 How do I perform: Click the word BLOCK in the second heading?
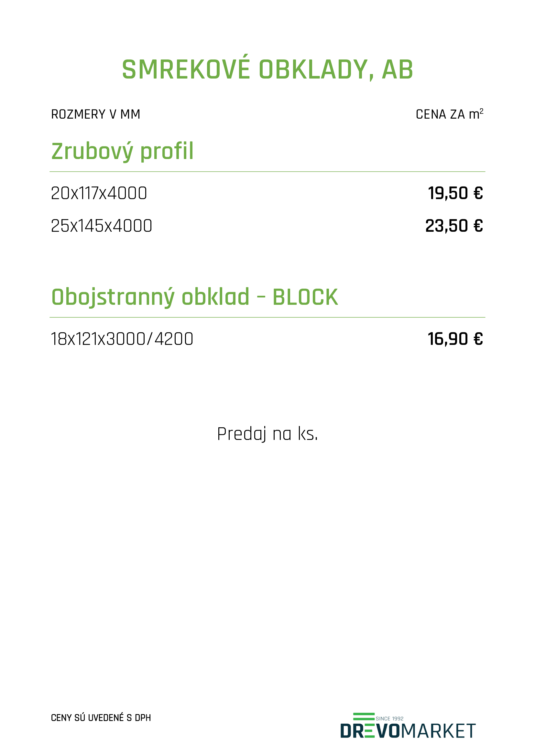coord(305,297)
